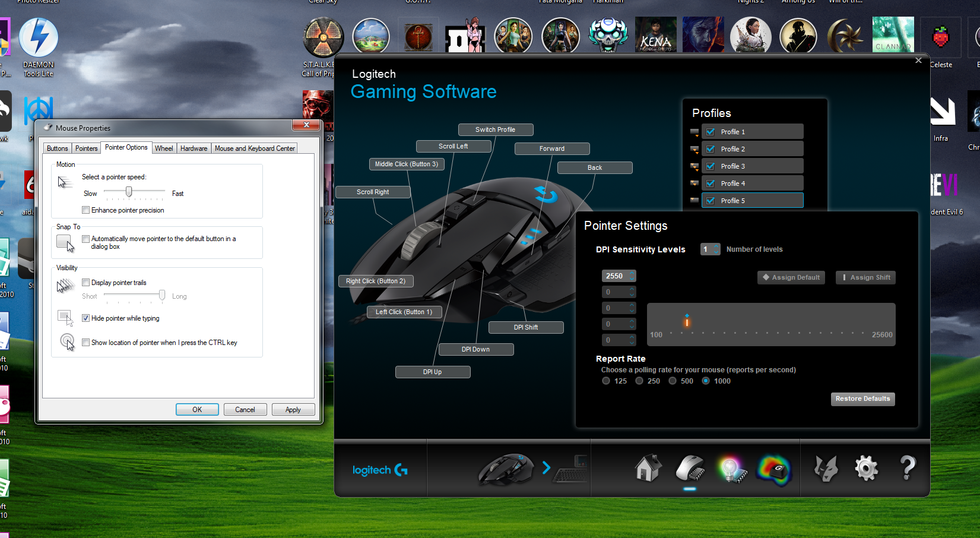Open on-board pointer settings mouse-chip icon

click(x=690, y=468)
